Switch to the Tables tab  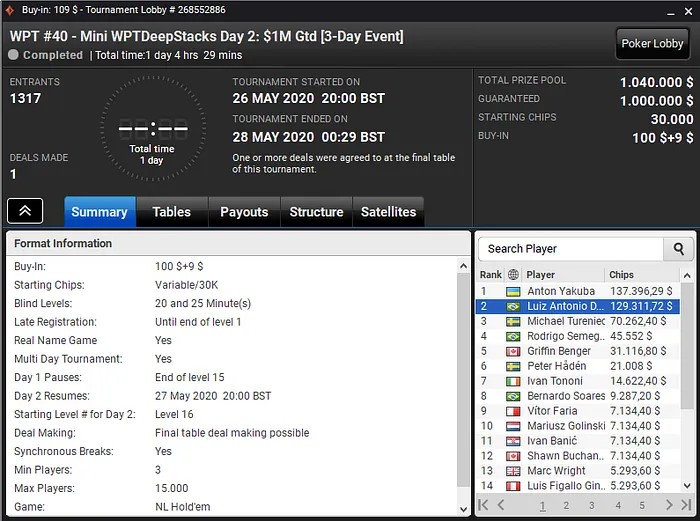[171, 212]
